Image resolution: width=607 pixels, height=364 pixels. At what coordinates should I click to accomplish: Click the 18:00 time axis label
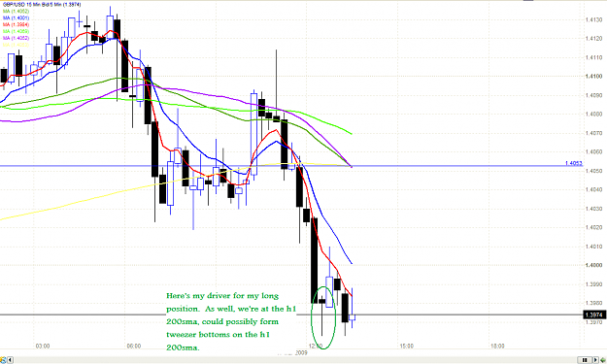(497, 346)
